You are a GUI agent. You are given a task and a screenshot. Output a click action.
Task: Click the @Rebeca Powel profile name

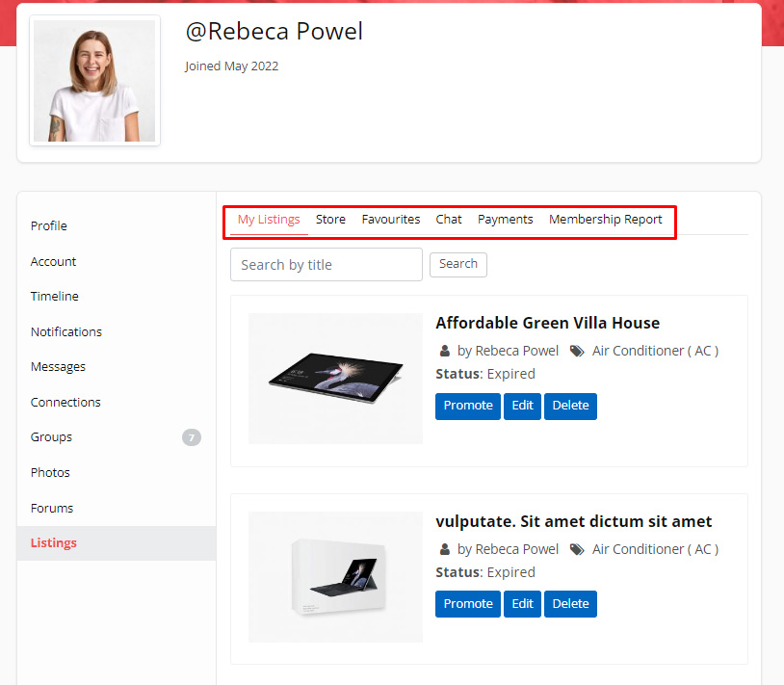point(274,31)
